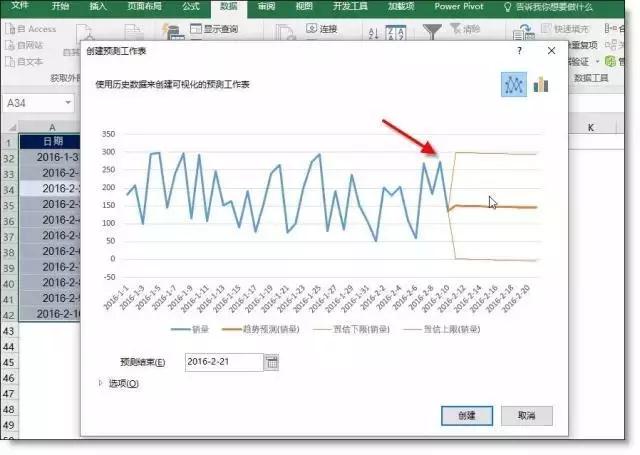Toggle the Filter funnel icon
Image resolution: width=640 pixels, height=455 pixels.
[x=432, y=32]
